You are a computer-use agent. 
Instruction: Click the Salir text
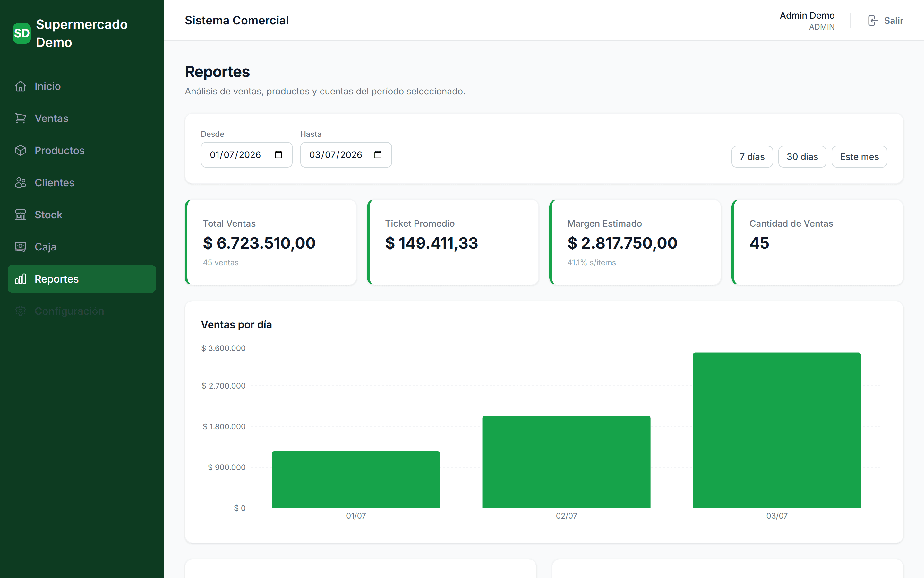[894, 20]
